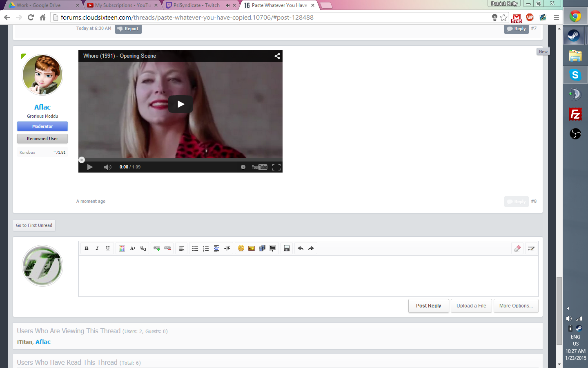Open More Options for the reply

pyautogui.click(x=516, y=306)
